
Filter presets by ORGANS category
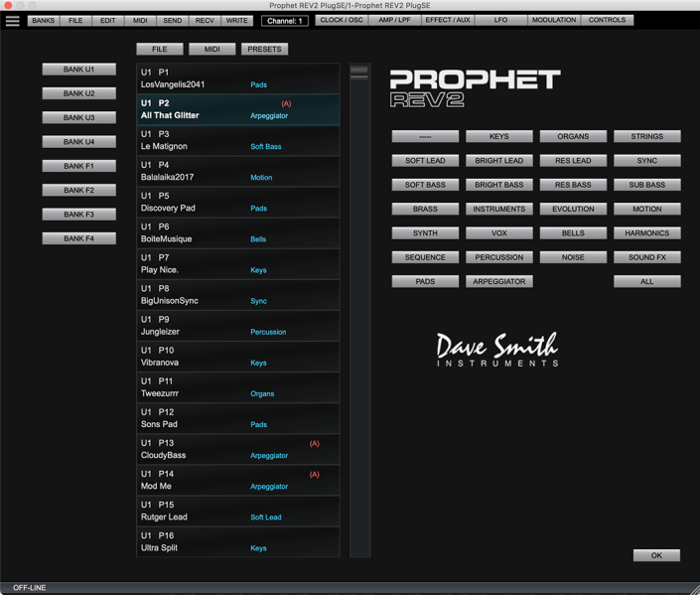click(573, 136)
